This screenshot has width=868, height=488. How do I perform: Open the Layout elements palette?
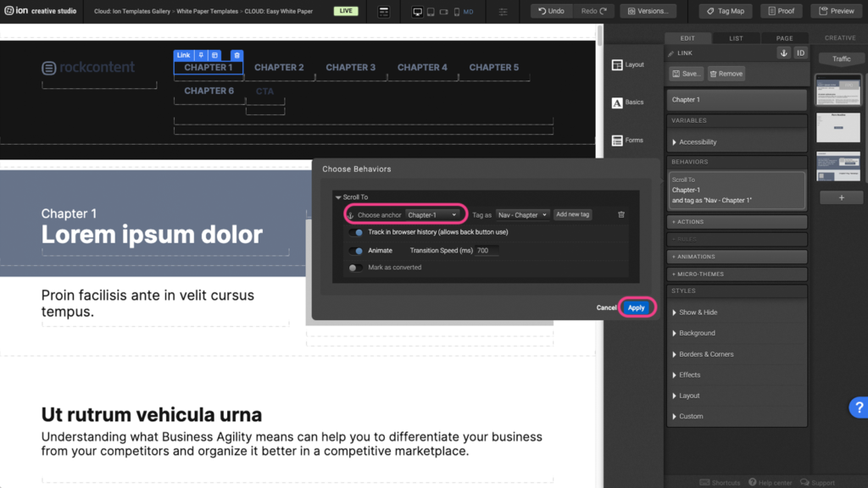tap(628, 65)
